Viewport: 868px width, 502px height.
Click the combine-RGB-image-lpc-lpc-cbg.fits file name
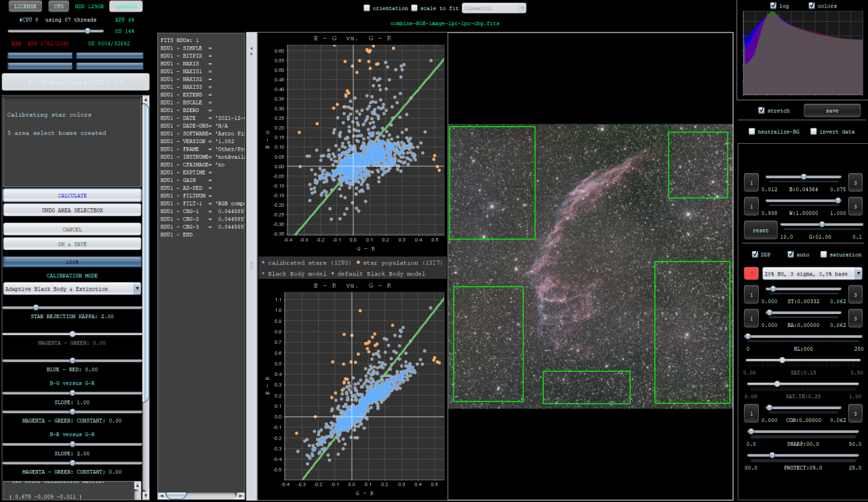click(445, 23)
